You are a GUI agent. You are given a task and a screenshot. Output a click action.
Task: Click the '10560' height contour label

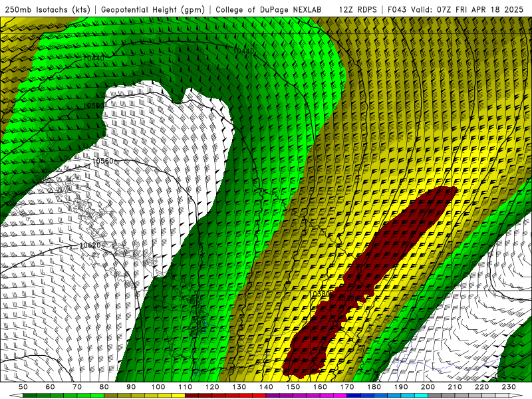[x=103, y=161]
